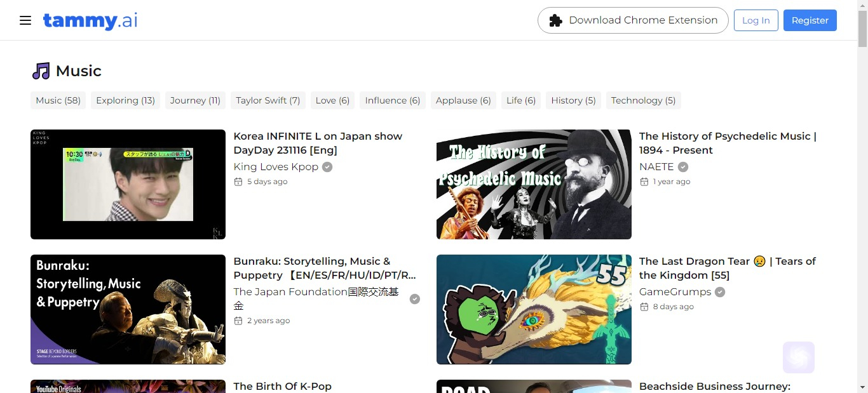The height and width of the screenshot is (393, 868).
Task: Open The Birth Of K-Pop title
Action: tap(283, 386)
